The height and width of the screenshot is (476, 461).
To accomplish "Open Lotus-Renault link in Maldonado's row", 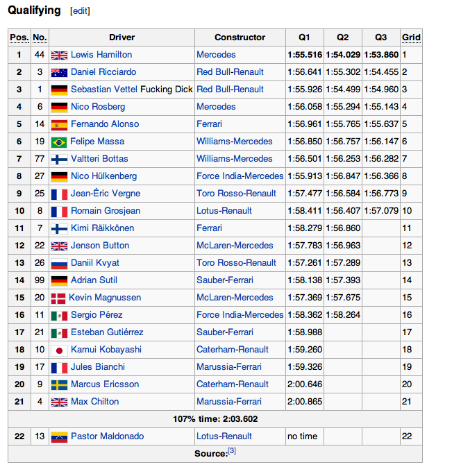I will 224,436.
